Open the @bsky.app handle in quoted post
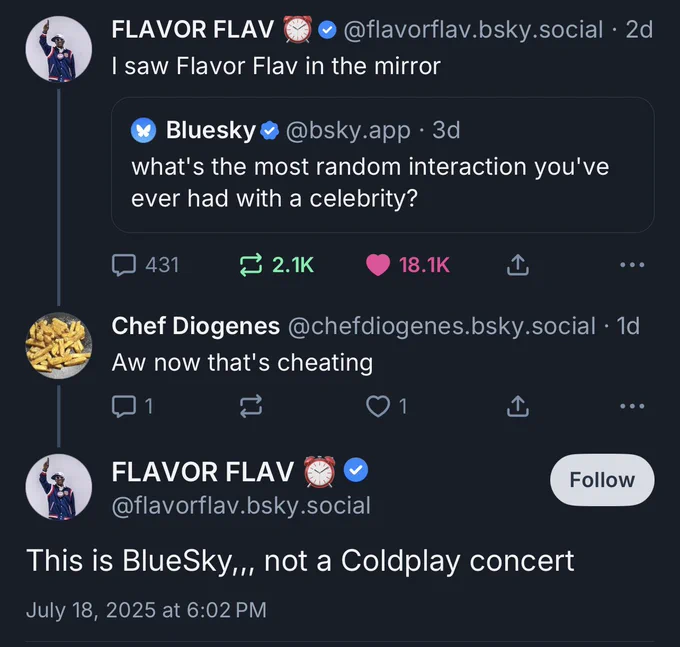Screen dimensions: 680x647 [x=347, y=130]
